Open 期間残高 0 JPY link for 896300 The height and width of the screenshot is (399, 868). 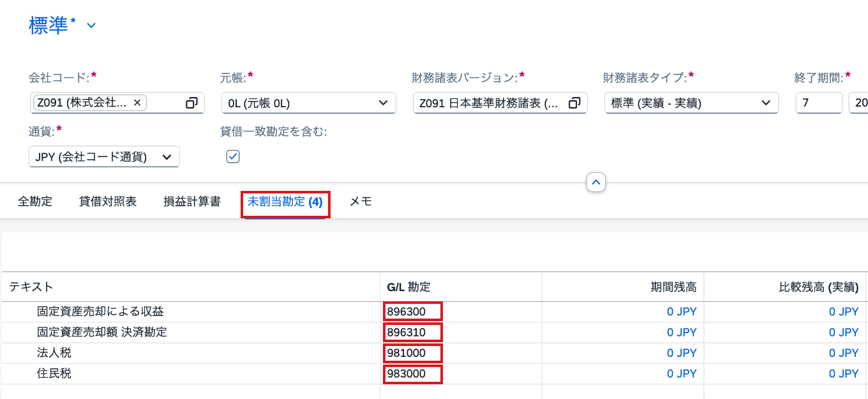tap(682, 312)
